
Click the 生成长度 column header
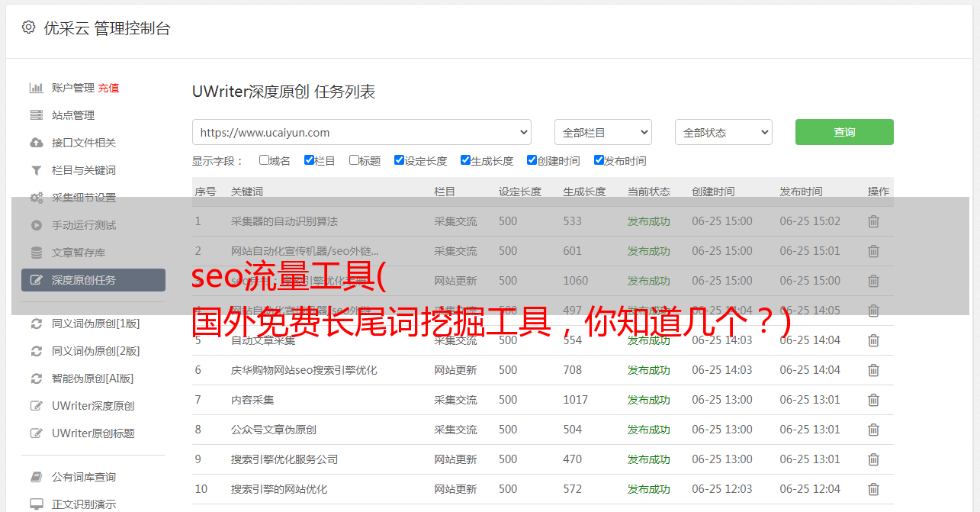pyautogui.click(x=584, y=192)
